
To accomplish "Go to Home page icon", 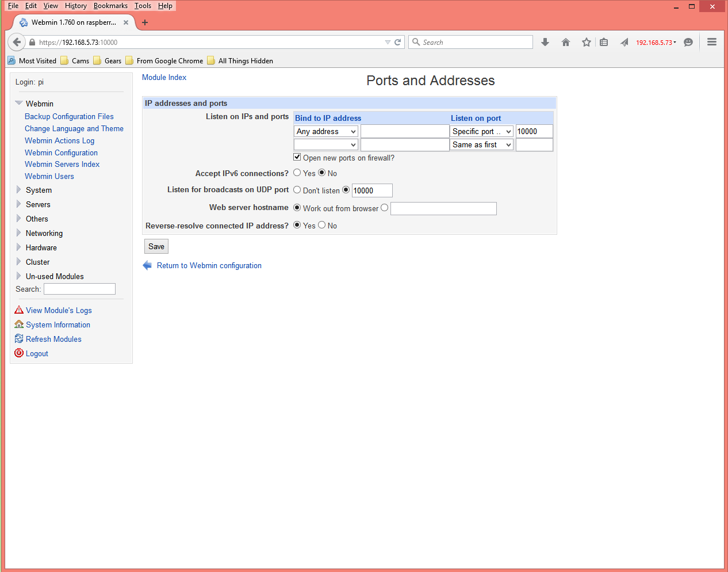I will click(566, 42).
